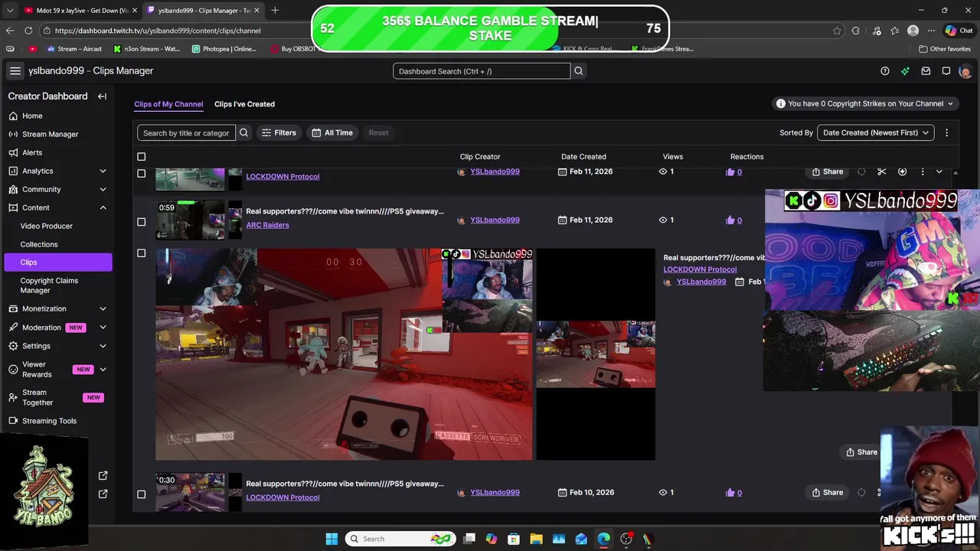The width and height of the screenshot is (980, 551).
Task: Click the circled plus icon in top clip row
Action: 902,171
